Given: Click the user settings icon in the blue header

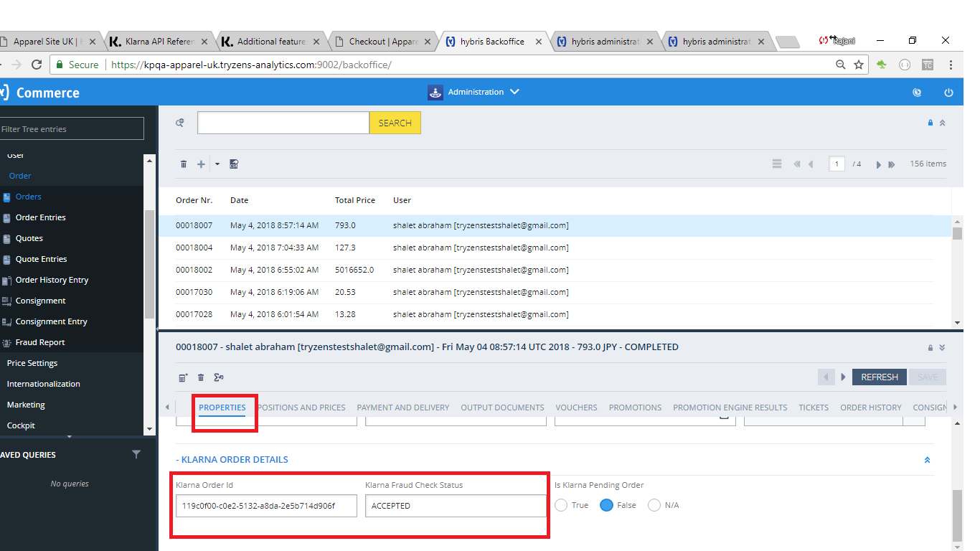Looking at the screenshot, I should (917, 93).
